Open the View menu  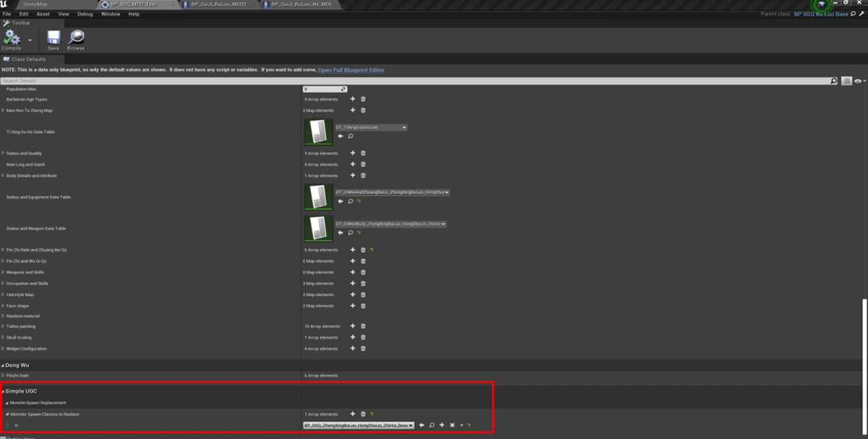tap(64, 14)
